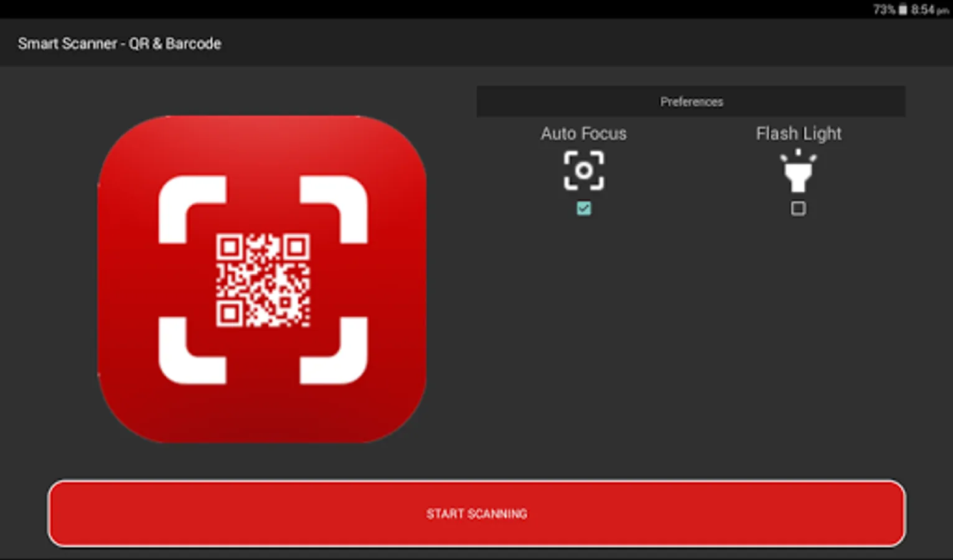Image resolution: width=953 pixels, height=560 pixels.
Task: Enable the Flash Light checkbox
Action: click(798, 208)
